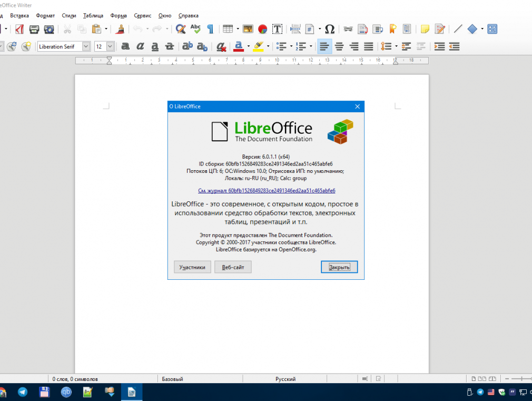Click the Закрыть button
Image resolution: width=532 pixels, height=401 pixels.
[x=339, y=267]
